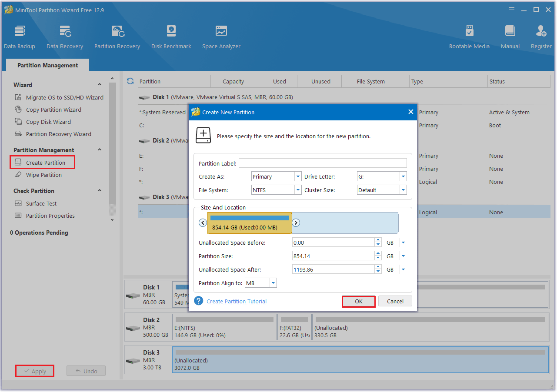
Task: Select Disk 2 Unallocated 330.5 GB block
Action: (430, 328)
